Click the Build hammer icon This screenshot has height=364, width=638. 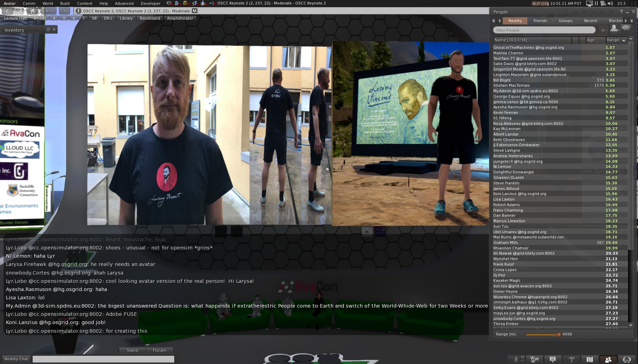click(571, 359)
